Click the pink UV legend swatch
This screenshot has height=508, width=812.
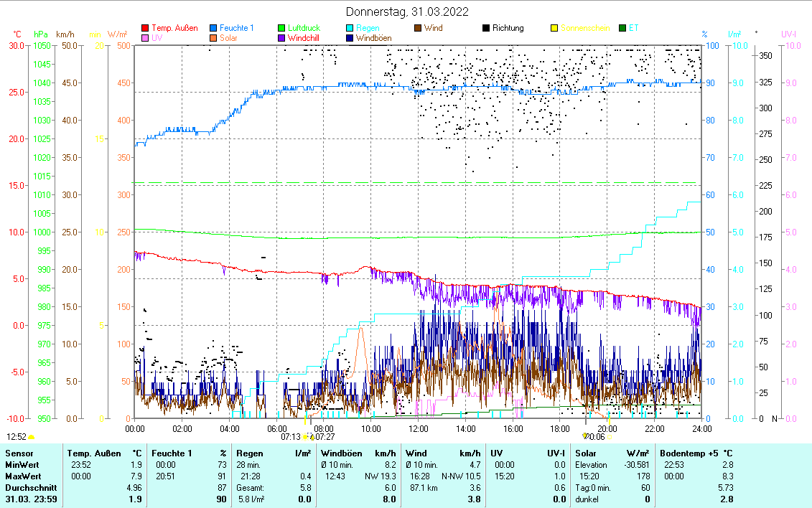[x=145, y=38]
